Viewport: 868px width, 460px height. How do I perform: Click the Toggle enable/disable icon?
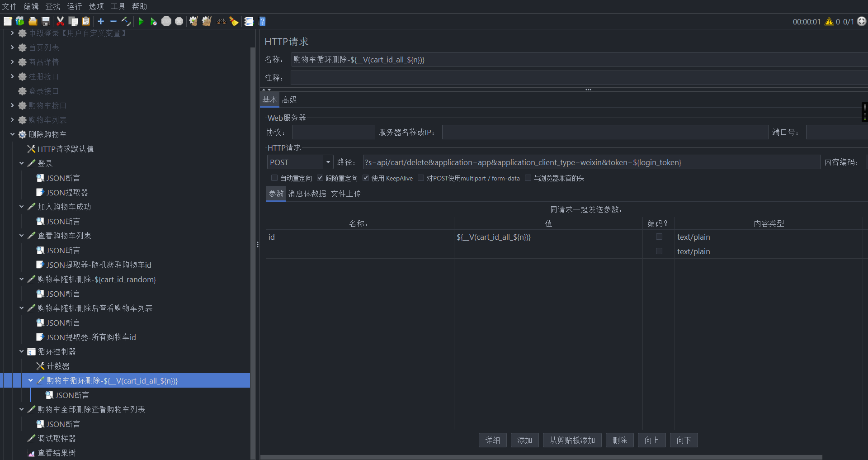pos(126,21)
